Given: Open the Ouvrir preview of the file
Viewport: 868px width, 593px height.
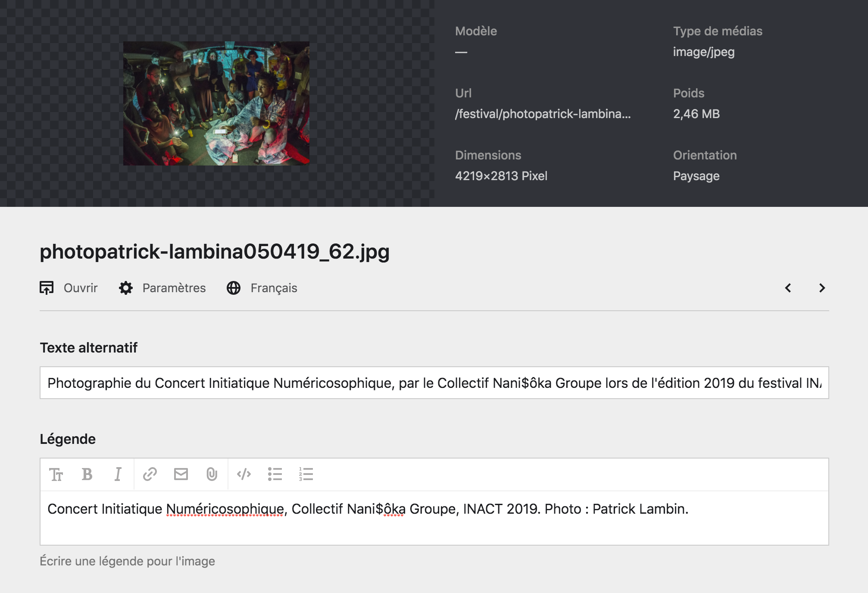Looking at the screenshot, I should (x=69, y=288).
